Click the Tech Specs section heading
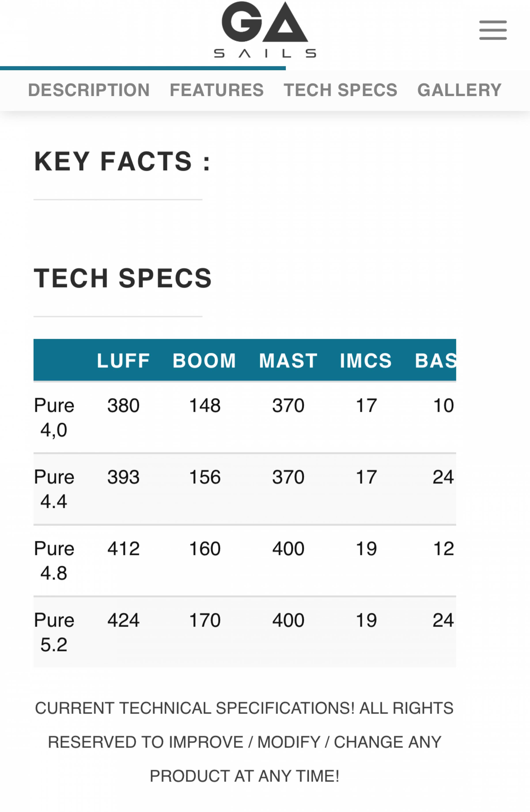Screen dimensions: 530x812 click(x=123, y=278)
